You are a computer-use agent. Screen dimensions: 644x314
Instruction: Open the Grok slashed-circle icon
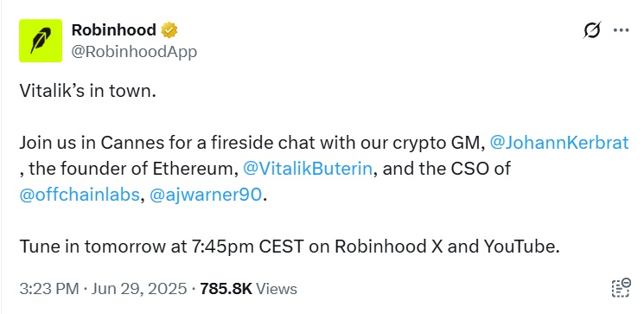click(592, 30)
